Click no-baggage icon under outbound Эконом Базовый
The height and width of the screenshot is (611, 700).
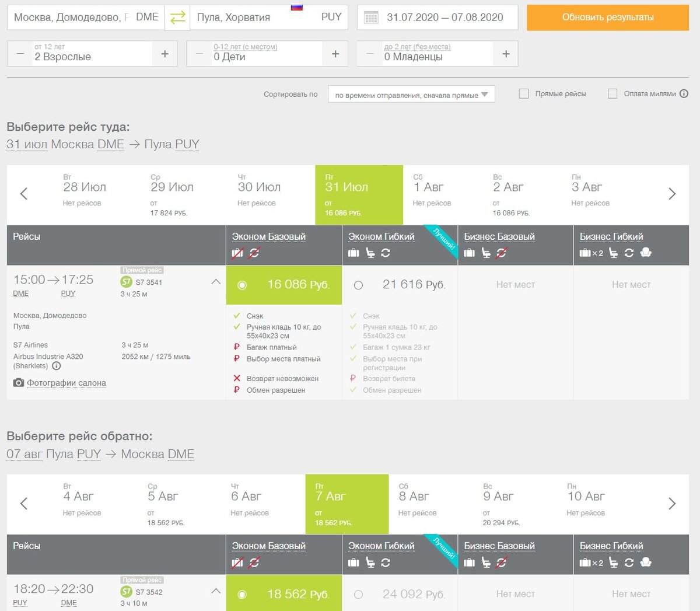click(x=237, y=253)
